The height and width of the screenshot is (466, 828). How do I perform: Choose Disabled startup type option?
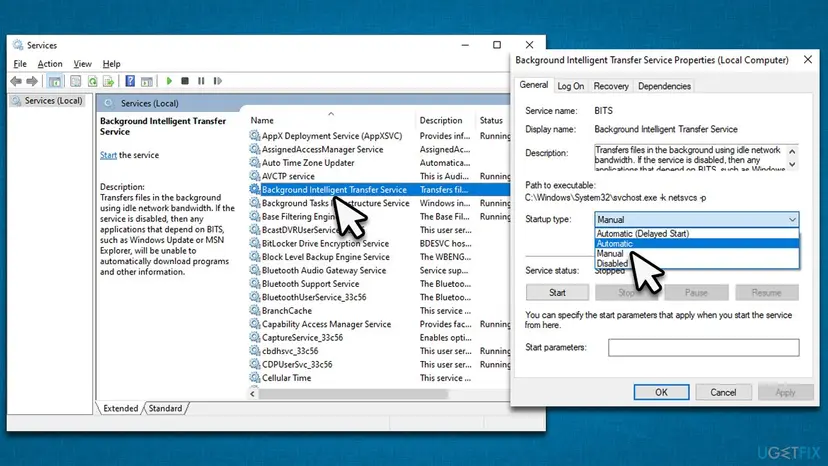(697, 263)
